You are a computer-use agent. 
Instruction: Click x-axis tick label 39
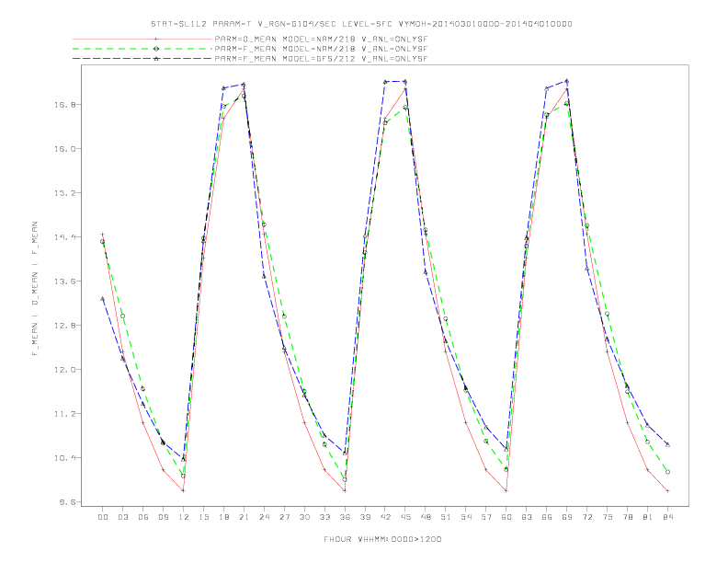point(365,517)
